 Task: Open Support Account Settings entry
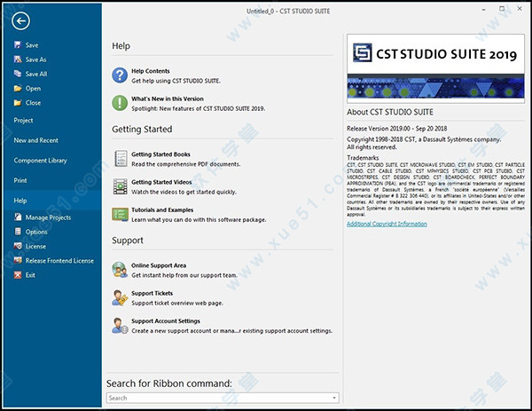click(x=166, y=321)
